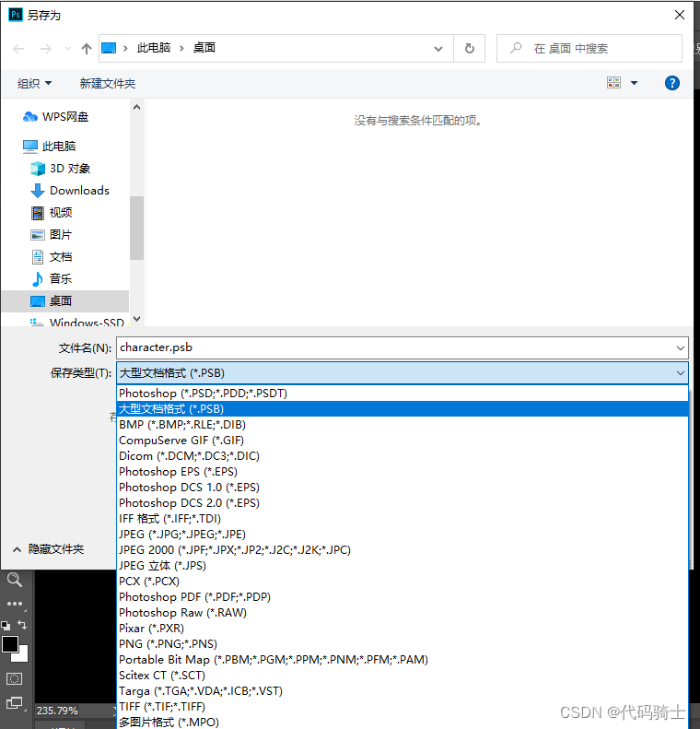Screen dimensions: 700x729
Task: Click the 图片 picture icon
Action: [x=38, y=235]
